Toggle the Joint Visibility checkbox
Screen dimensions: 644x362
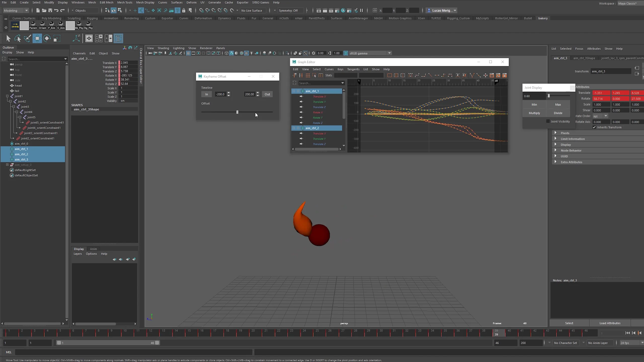[x=548, y=121]
